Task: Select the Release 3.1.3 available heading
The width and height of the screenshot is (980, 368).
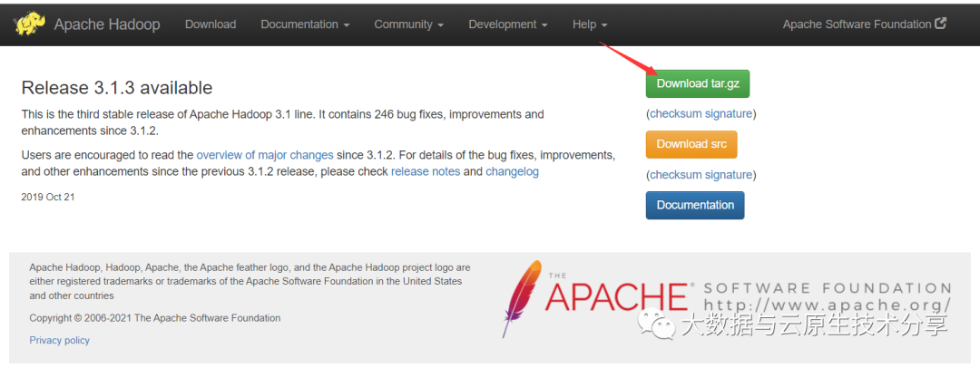Action: coord(117,88)
